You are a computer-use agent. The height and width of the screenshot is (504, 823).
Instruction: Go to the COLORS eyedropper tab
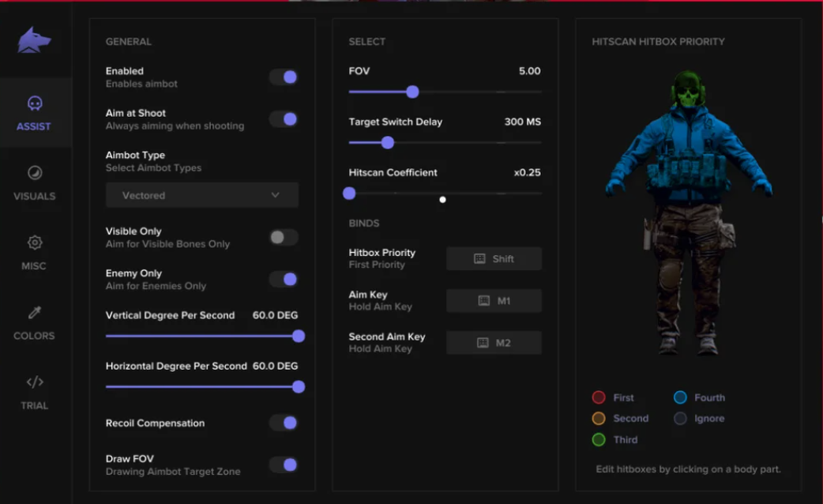coord(35,322)
